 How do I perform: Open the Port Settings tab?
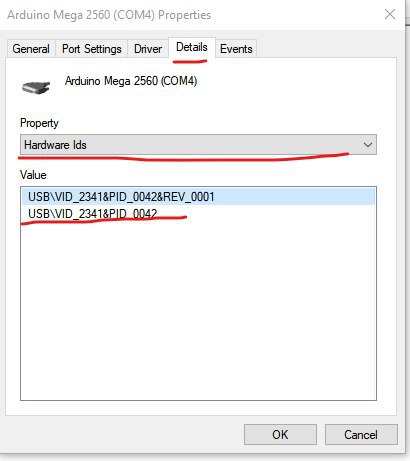(x=91, y=49)
